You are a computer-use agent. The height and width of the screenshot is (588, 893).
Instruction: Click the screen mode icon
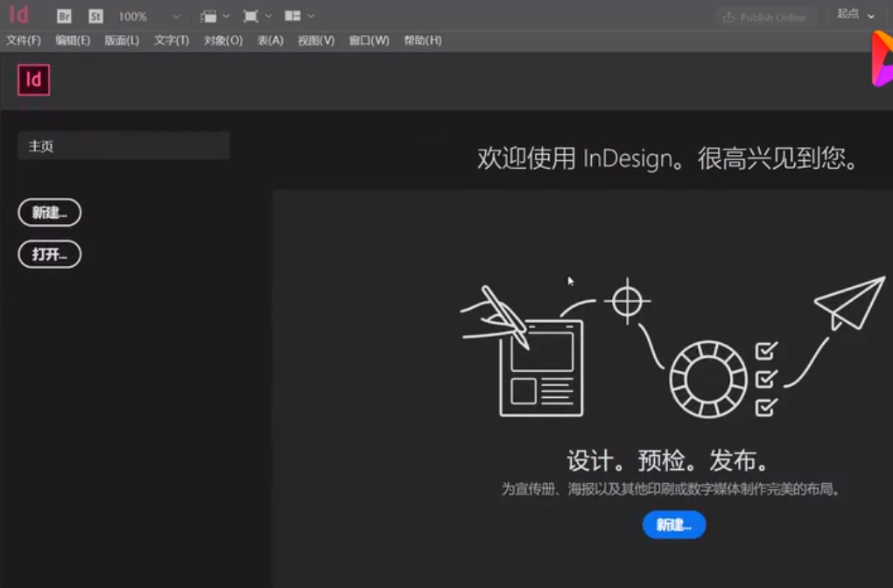click(252, 16)
